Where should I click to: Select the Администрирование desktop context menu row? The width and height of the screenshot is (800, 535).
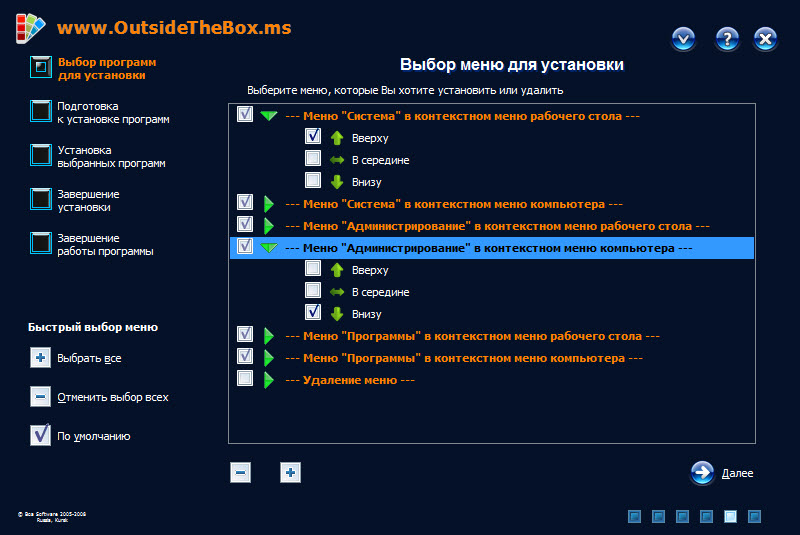pyautogui.click(x=497, y=226)
